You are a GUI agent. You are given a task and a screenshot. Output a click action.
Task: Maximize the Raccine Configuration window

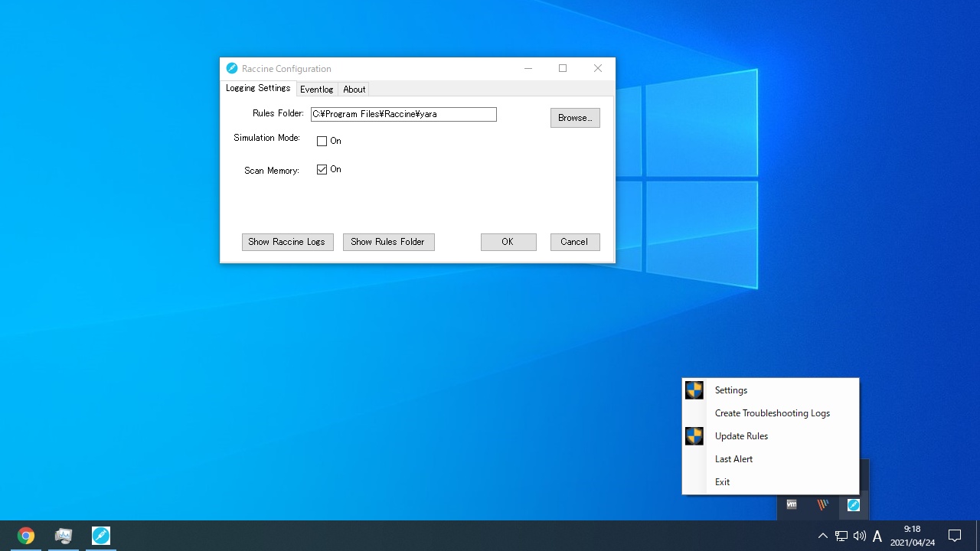click(x=563, y=68)
